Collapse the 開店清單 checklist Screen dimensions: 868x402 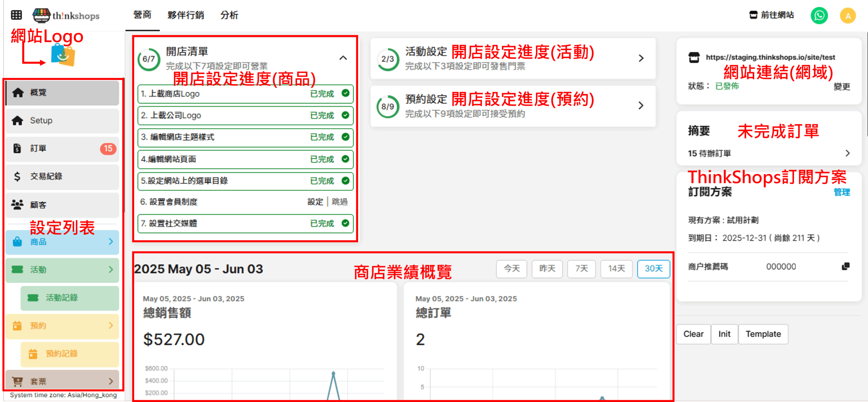click(343, 58)
